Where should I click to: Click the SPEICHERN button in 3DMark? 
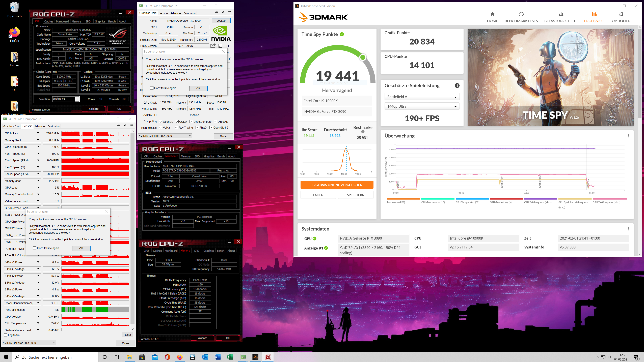pos(356,195)
